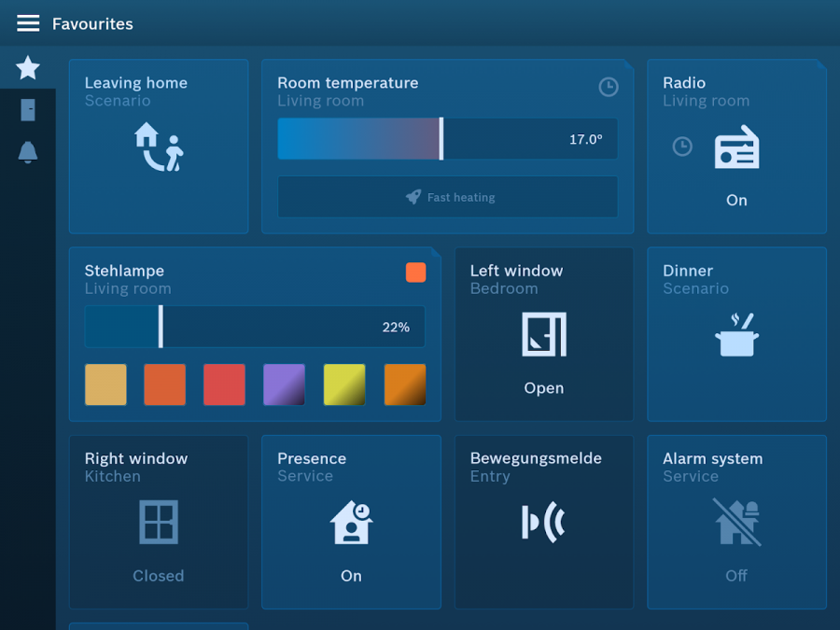Click the current orange colour indicator on Stehlampe
Viewport: 840px width, 630px height.
point(415,272)
